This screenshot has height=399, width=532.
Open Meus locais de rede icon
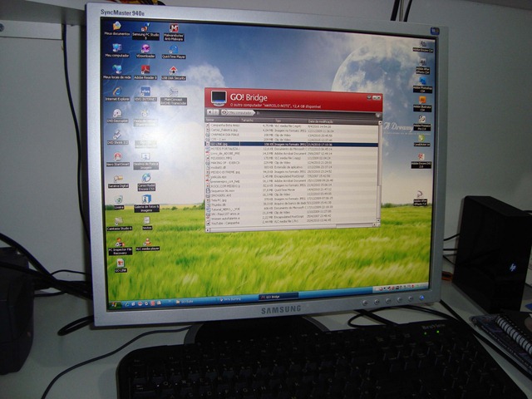pyautogui.click(x=117, y=72)
